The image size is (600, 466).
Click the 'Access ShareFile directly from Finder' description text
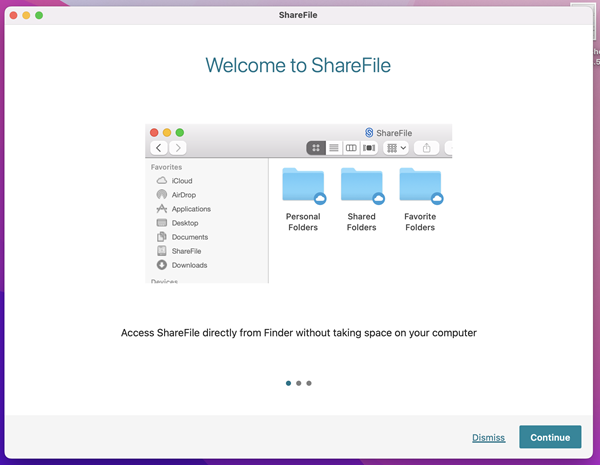298,333
